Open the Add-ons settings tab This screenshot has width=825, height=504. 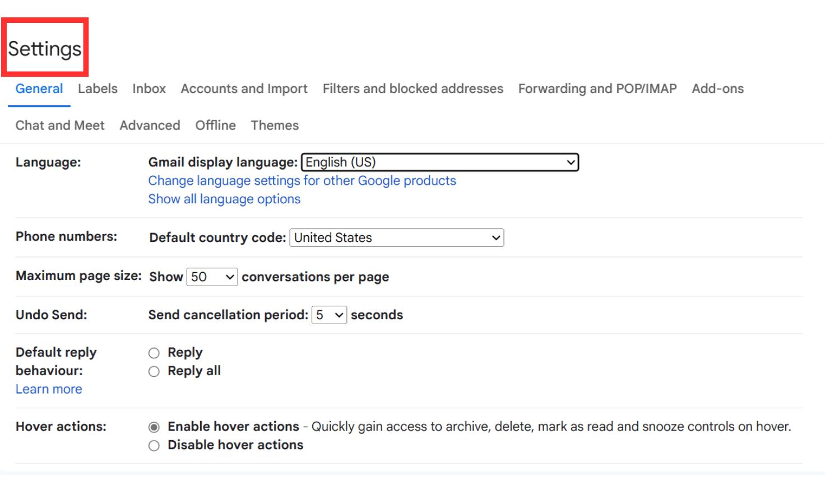click(x=717, y=88)
